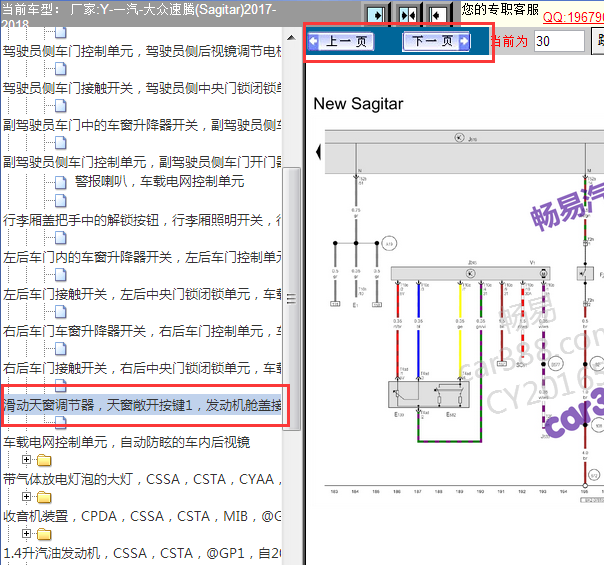Screen dimensions: 604x565
Task: Open 行李厢盖把手中的解锁按钮 entry
Action: (x=142, y=220)
